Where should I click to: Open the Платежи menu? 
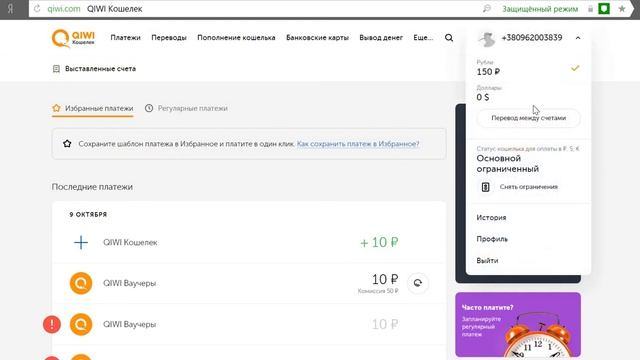(x=125, y=38)
